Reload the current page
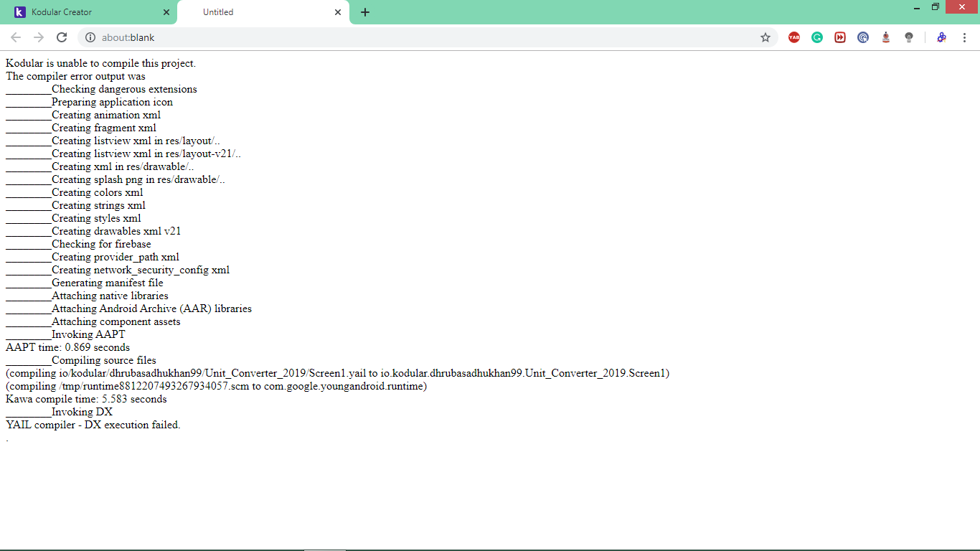 click(x=61, y=37)
